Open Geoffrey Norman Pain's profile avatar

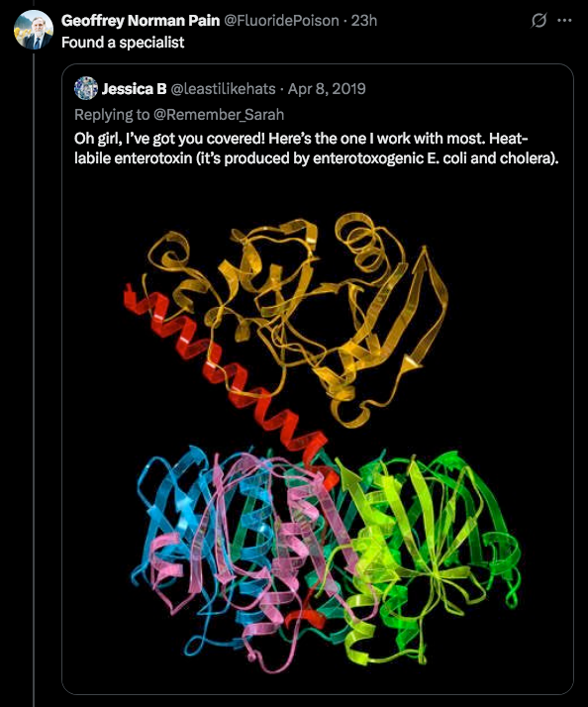tap(34, 30)
